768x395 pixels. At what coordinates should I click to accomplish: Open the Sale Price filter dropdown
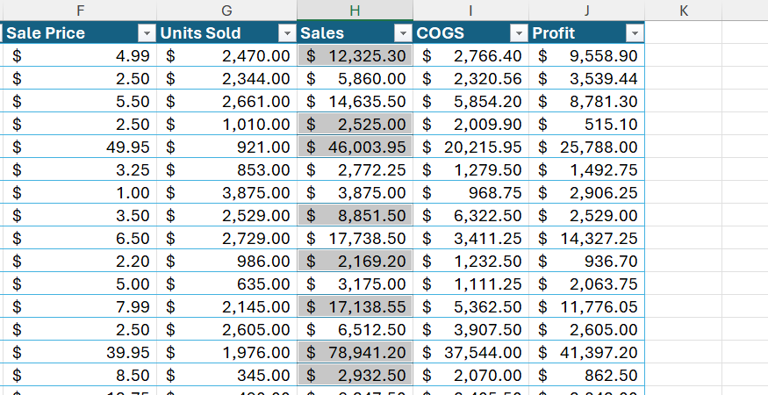[146, 33]
